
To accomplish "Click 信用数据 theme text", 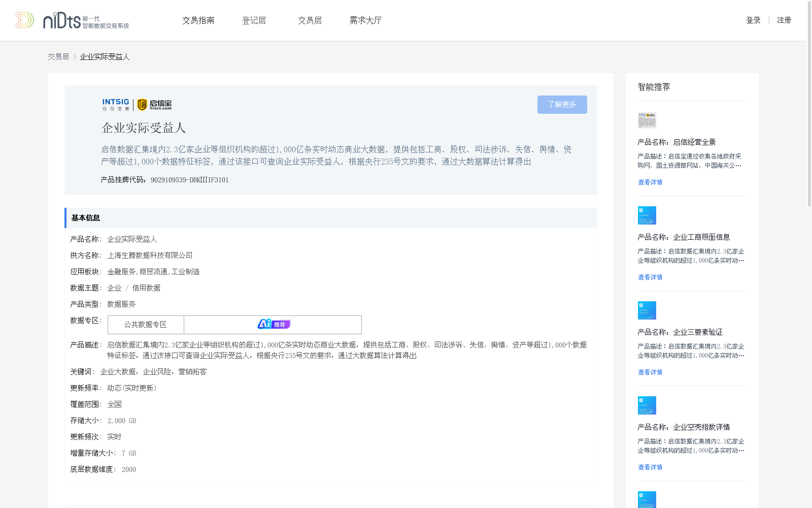I will click(146, 288).
